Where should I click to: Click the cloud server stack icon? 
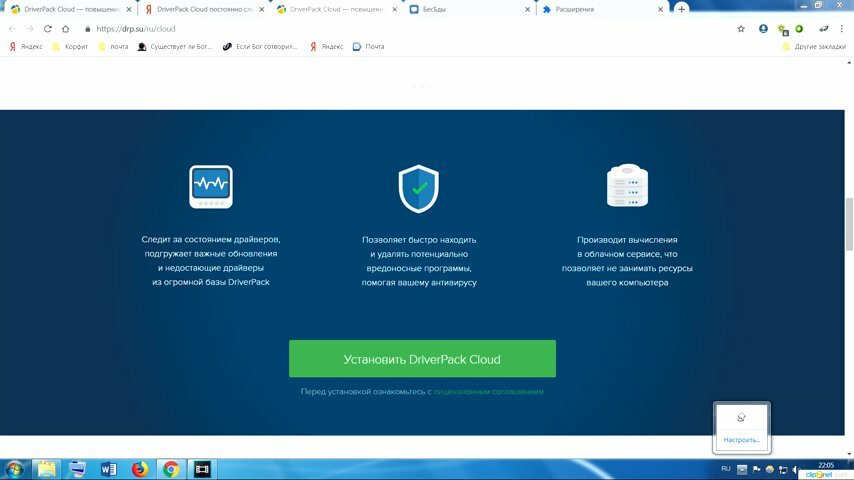point(627,186)
